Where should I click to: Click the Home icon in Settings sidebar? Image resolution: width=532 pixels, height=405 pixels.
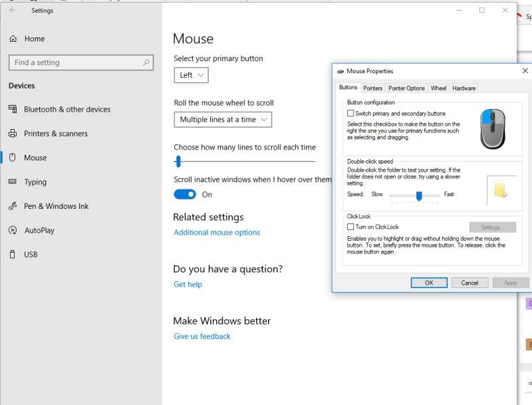point(12,39)
